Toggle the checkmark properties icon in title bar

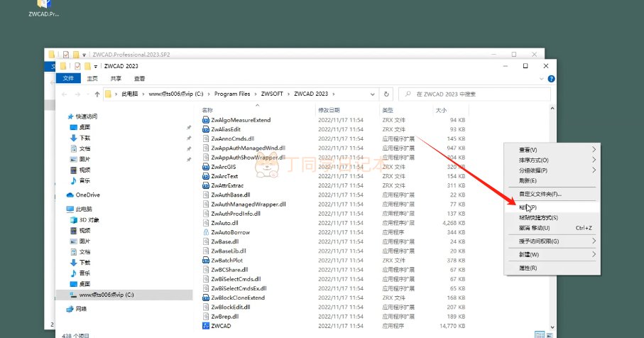[x=78, y=66]
